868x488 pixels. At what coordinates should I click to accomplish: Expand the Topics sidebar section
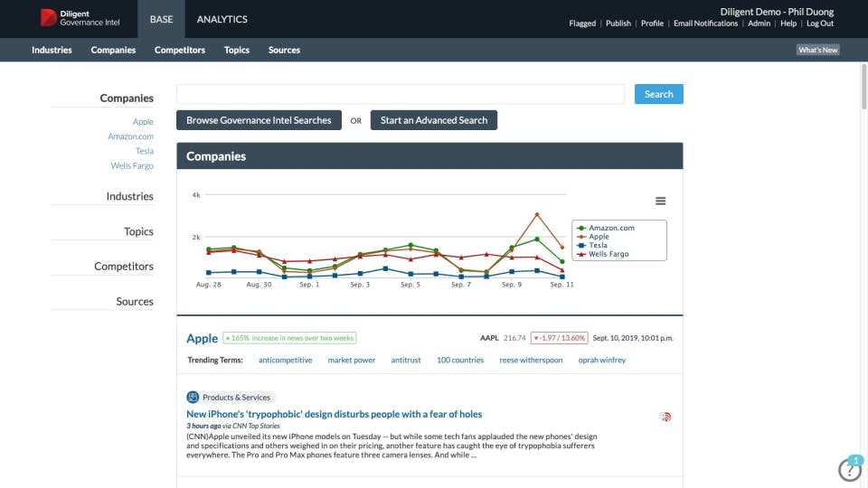pyautogui.click(x=138, y=231)
